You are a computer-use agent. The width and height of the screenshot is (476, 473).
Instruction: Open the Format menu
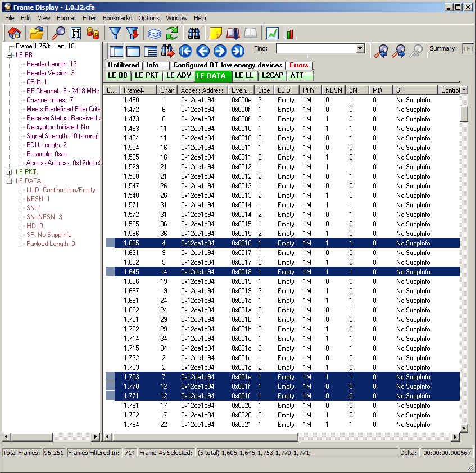66,18
